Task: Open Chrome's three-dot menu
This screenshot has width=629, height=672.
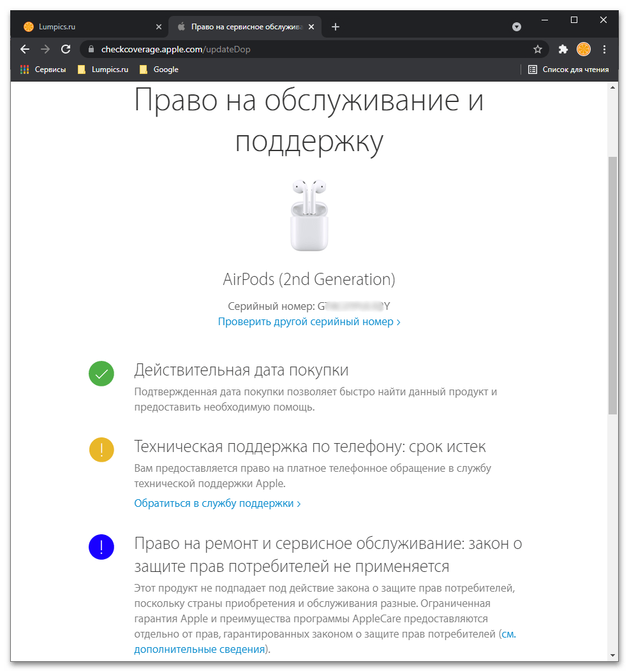Action: (x=604, y=49)
